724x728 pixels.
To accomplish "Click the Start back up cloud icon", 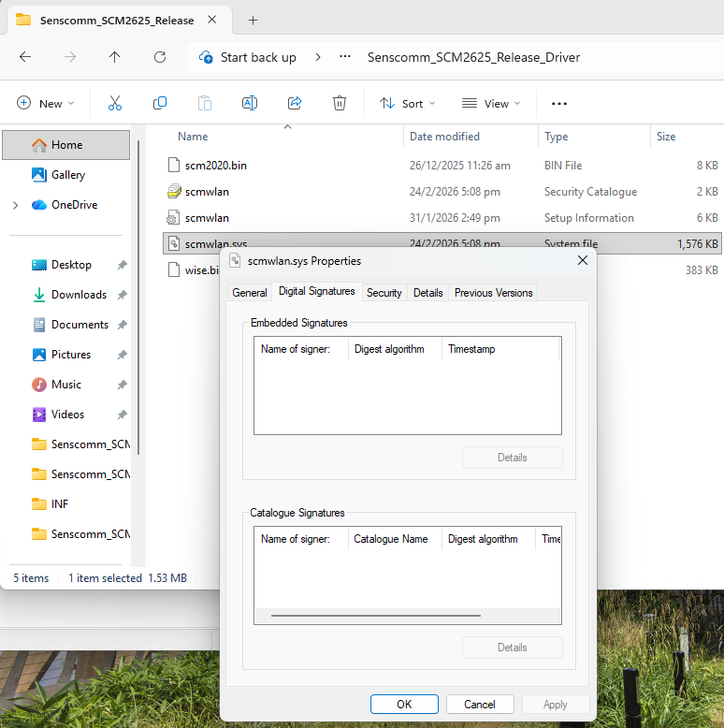I will 206,57.
